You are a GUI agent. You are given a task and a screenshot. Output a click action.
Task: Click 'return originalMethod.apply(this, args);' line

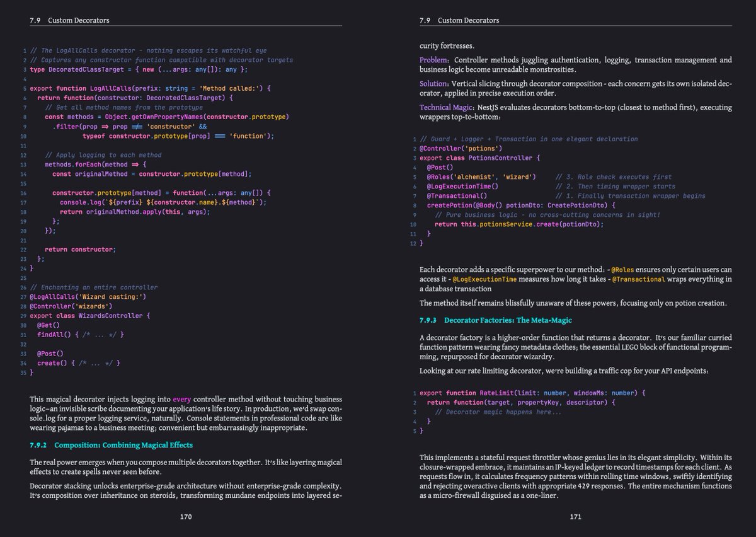point(135,211)
